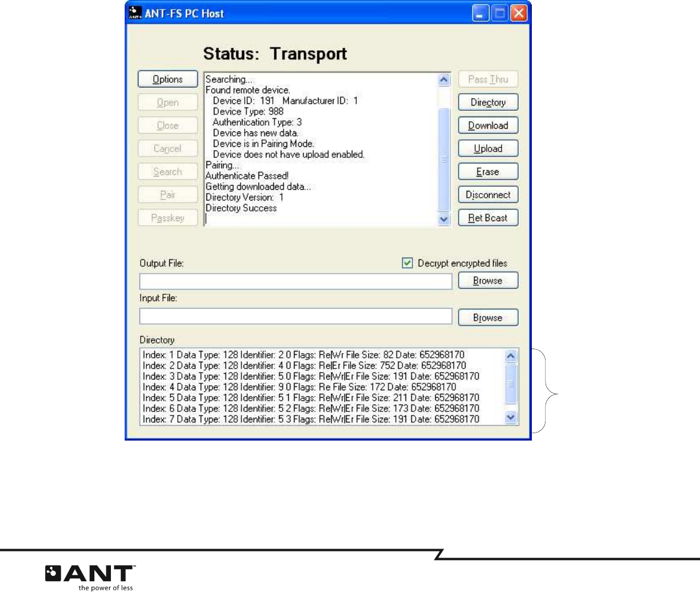700x592 pixels.
Task: Click the 'Pairing...' log line
Action: click(222, 165)
